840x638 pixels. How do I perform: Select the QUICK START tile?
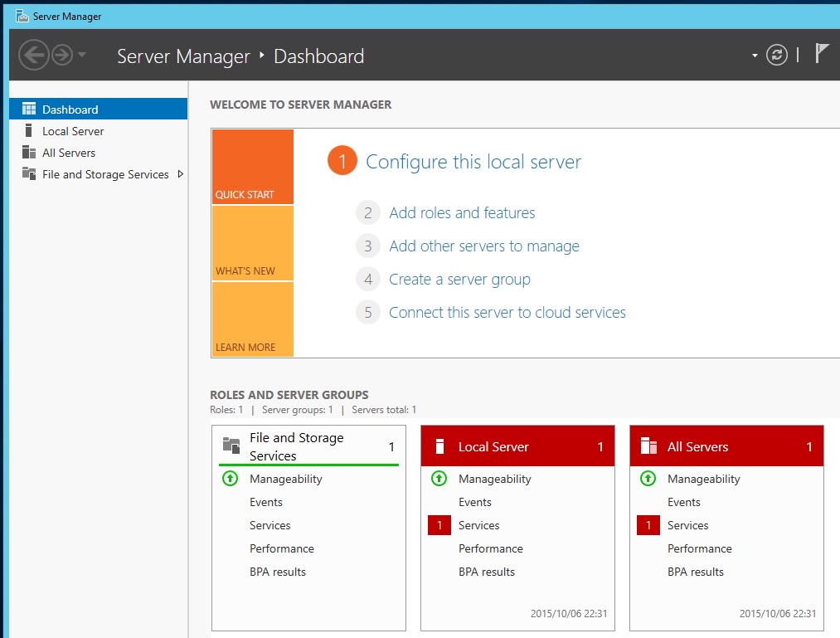pos(253,167)
